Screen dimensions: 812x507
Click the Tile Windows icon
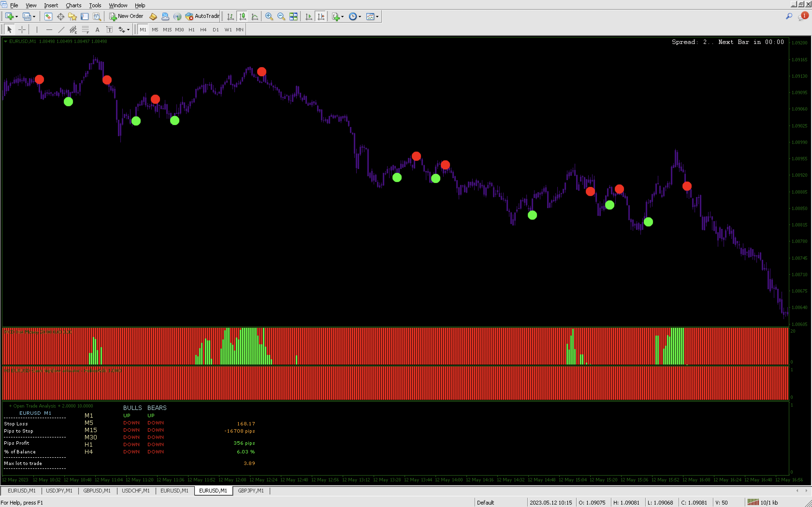point(294,16)
